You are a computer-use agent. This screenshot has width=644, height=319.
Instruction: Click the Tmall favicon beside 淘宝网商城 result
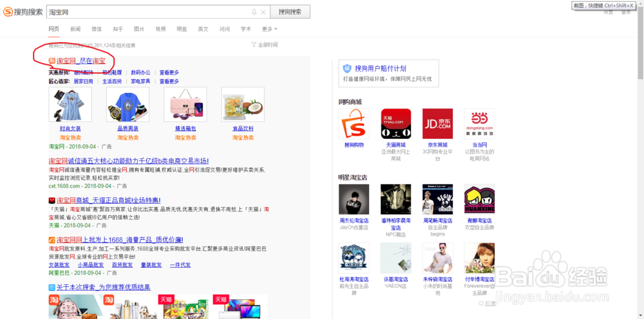pos(52,201)
